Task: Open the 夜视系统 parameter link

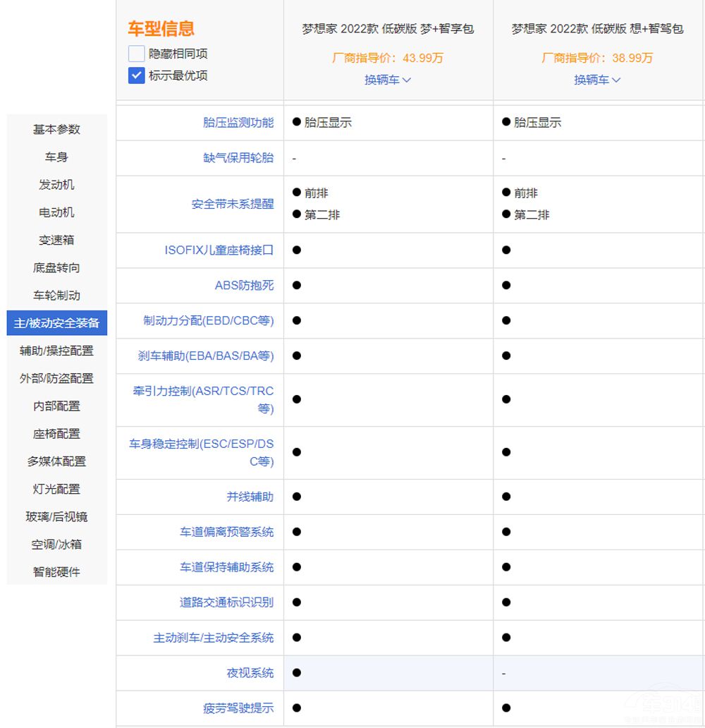Action: tap(250, 674)
